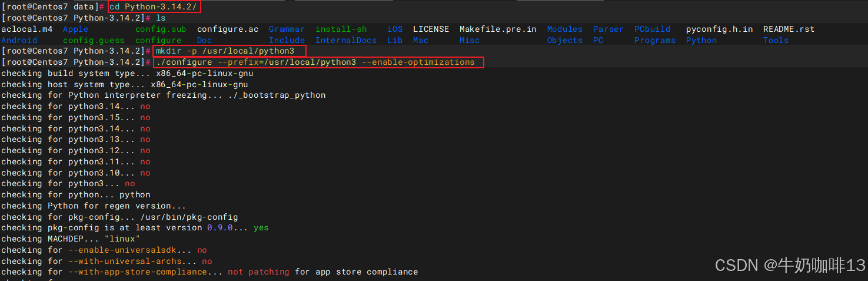Click the 'mkdir -p /usr/local/python3' command
868x281 pixels.
pos(225,51)
